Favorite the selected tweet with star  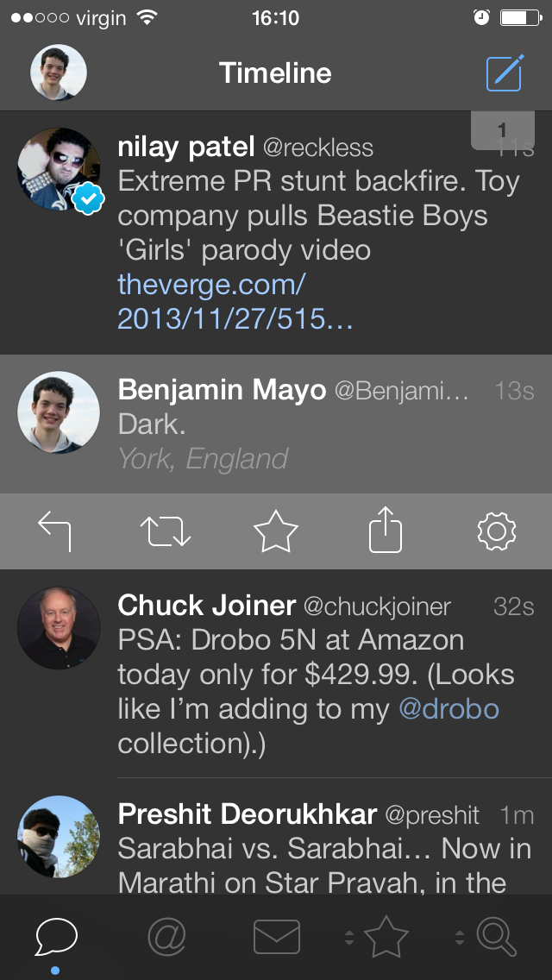pyautogui.click(x=276, y=531)
